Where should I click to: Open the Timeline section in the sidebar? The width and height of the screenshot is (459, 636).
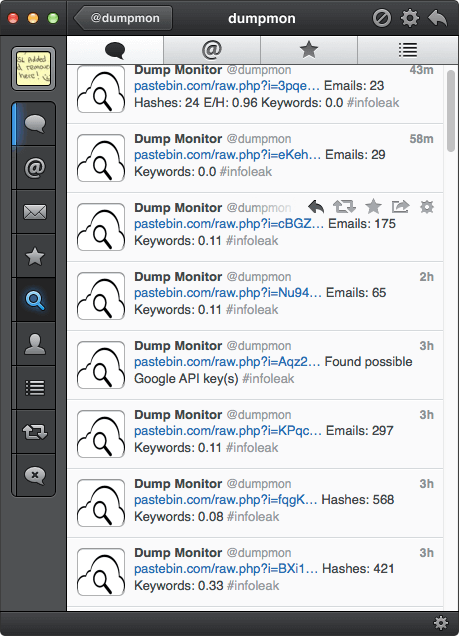point(35,124)
